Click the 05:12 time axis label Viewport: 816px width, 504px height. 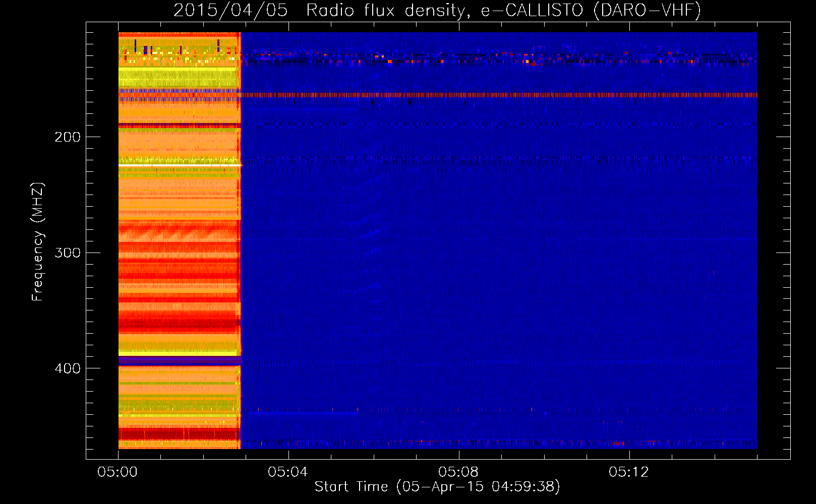[x=629, y=472]
